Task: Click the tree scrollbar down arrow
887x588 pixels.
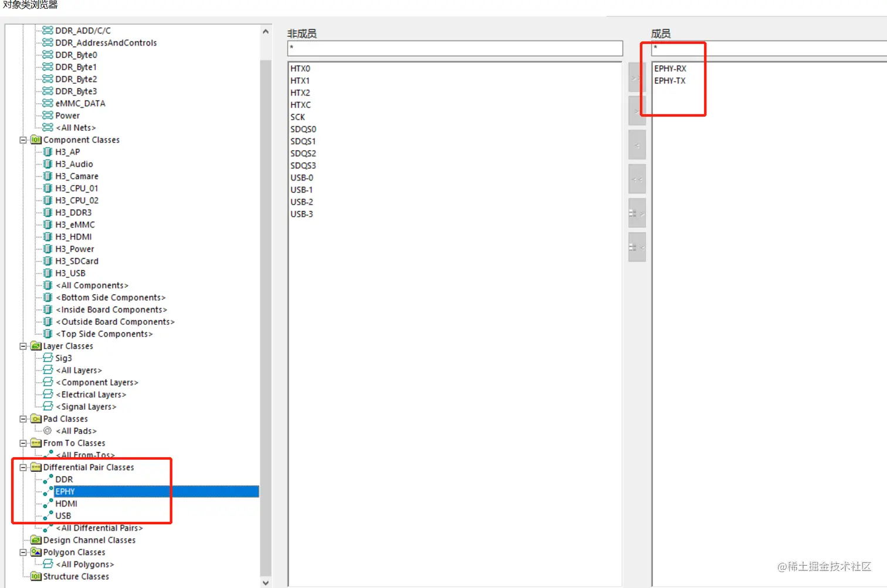Action: point(266,583)
